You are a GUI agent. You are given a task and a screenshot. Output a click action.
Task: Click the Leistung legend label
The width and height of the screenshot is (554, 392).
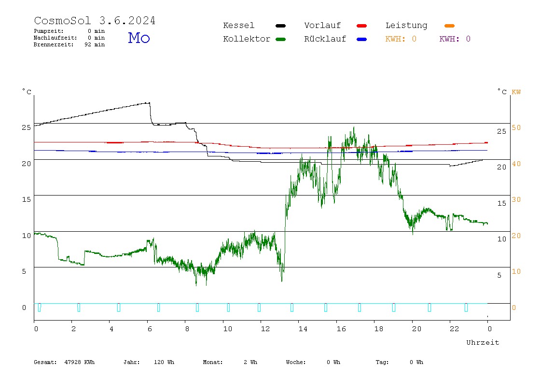(406, 26)
